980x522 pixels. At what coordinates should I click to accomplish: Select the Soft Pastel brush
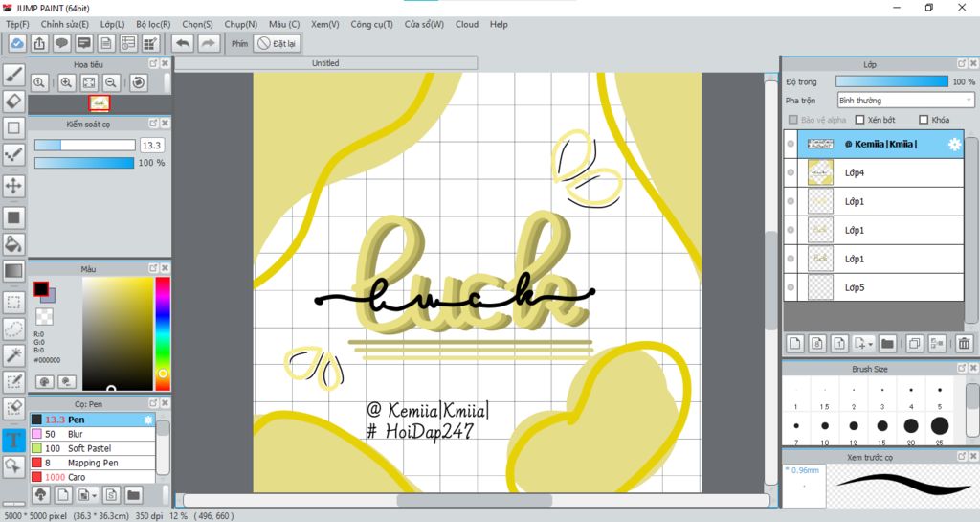[x=93, y=448]
